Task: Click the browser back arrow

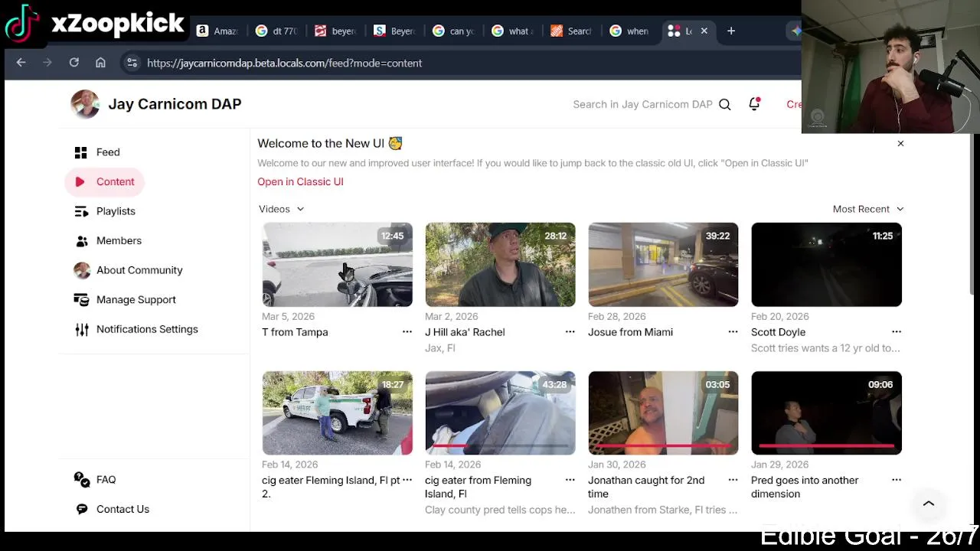Action: [x=21, y=63]
